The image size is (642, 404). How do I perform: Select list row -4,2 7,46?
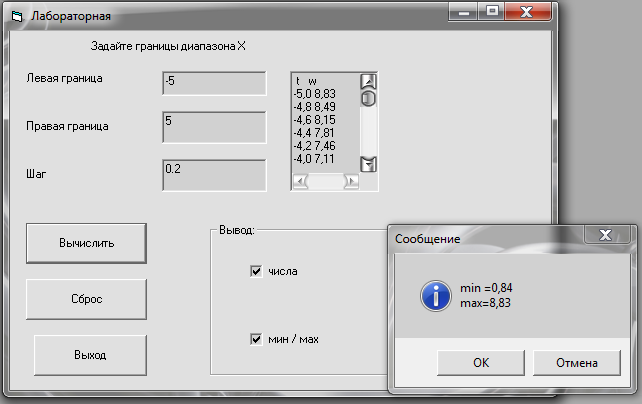coord(314,146)
